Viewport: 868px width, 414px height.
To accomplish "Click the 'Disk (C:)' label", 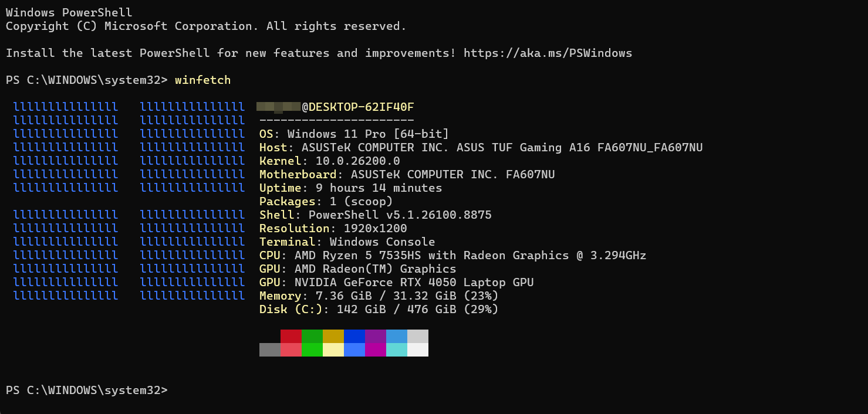I will click(291, 310).
